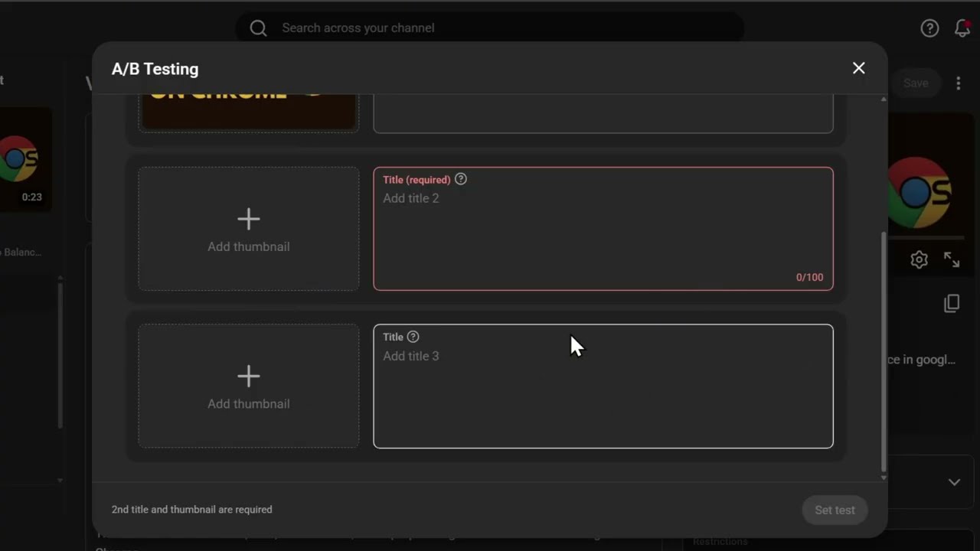Open the notifications bell
This screenshot has width=980, height=551.
point(962,28)
